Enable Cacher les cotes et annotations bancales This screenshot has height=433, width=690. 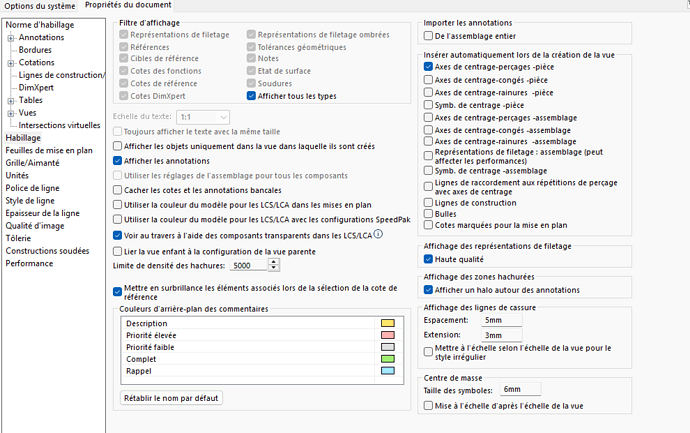[118, 190]
